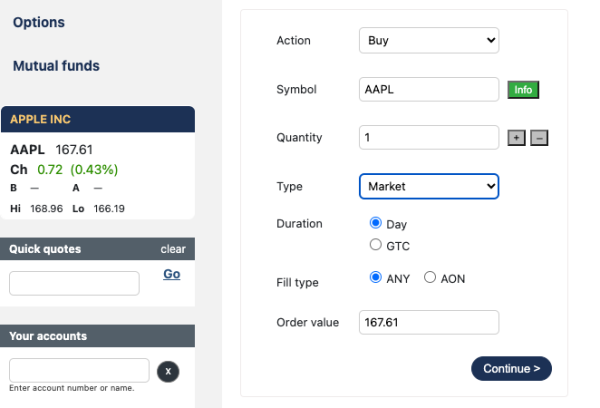Open the Options menu in the sidebar
Screen dimensions: 600x408
(39, 22)
